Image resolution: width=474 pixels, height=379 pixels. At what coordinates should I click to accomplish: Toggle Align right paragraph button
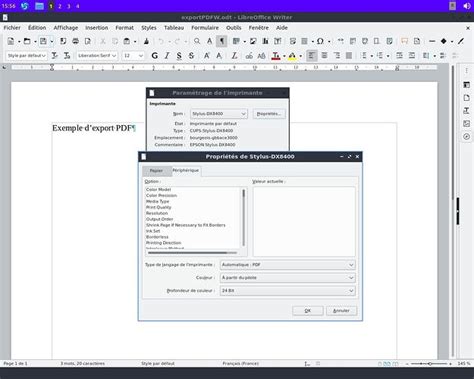(x=336, y=56)
